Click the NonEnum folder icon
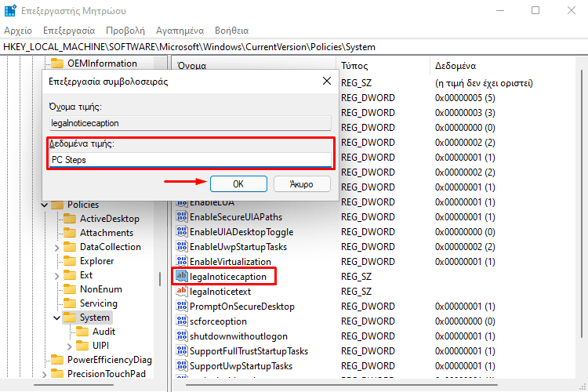This screenshot has width=588, height=392. tap(70, 289)
